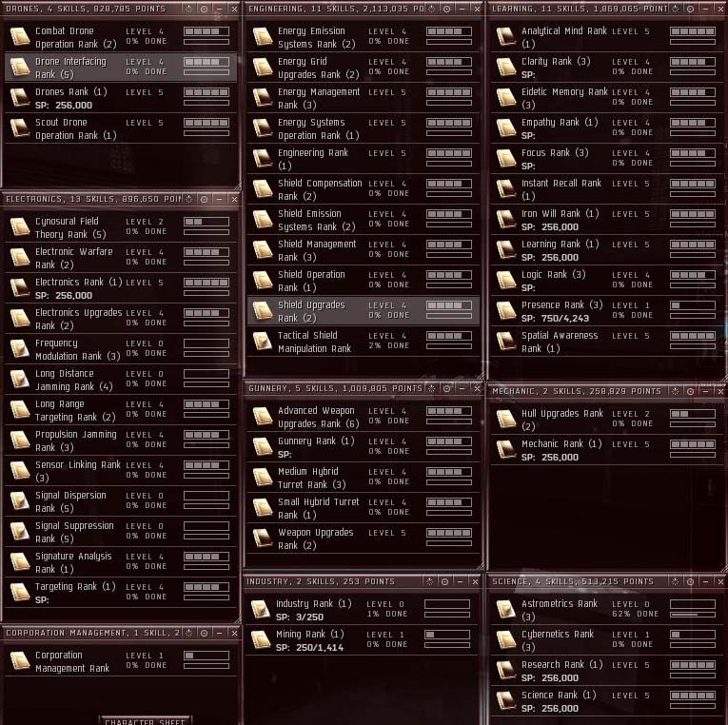Click the Signature Analysis skill book icon
Image resolution: width=728 pixels, height=725 pixels.
tap(19, 562)
